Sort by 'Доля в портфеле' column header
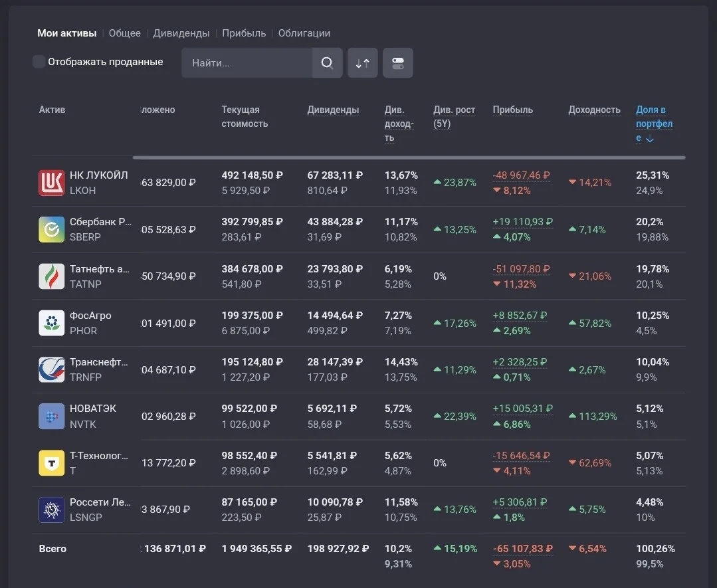This screenshot has height=588, width=717. pyautogui.click(x=654, y=124)
